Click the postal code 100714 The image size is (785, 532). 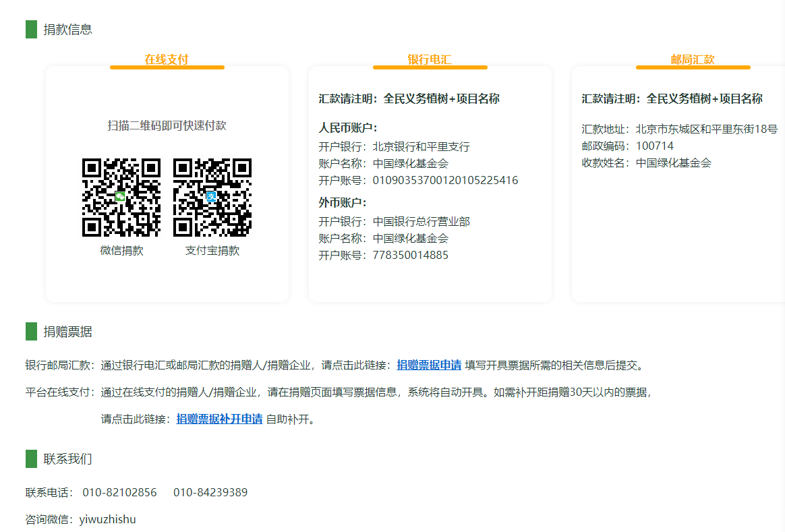pyautogui.click(x=655, y=146)
